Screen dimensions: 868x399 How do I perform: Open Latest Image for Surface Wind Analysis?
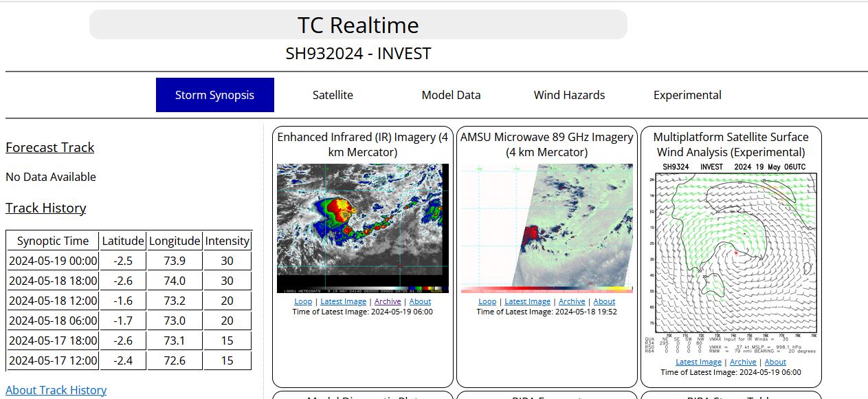tap(698, 362)
